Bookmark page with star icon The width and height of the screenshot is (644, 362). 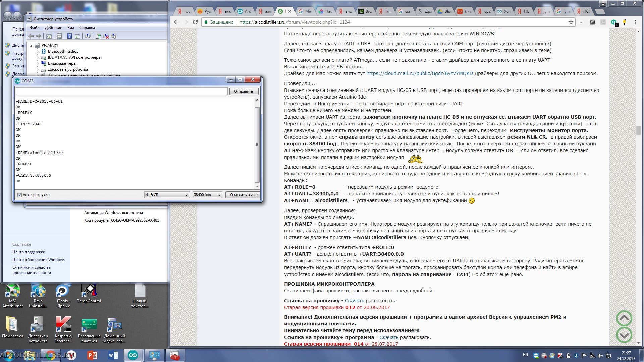click(571, 22)
